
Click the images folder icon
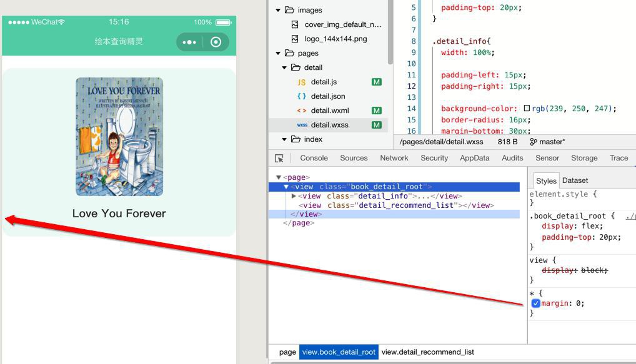pyautogui.click(x=289, y=10)
